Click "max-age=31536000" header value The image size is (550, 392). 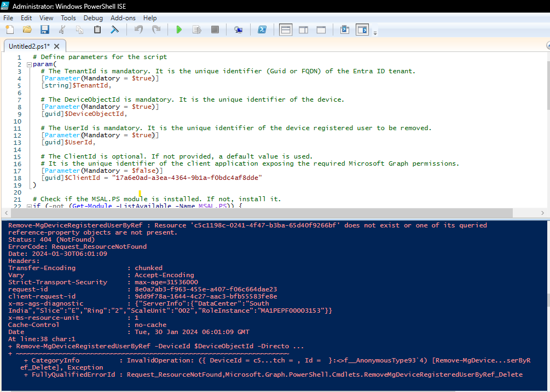[166, 282]
